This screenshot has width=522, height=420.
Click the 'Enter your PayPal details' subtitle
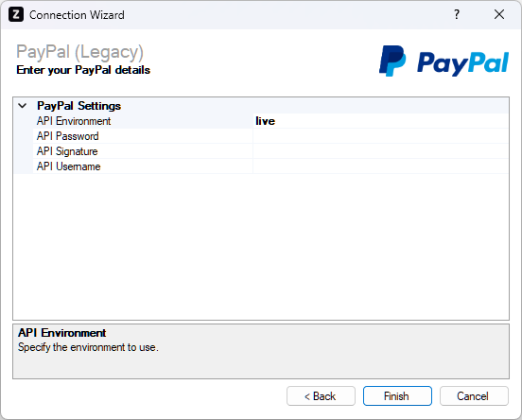pyautogui.click(x=83, y=70)
